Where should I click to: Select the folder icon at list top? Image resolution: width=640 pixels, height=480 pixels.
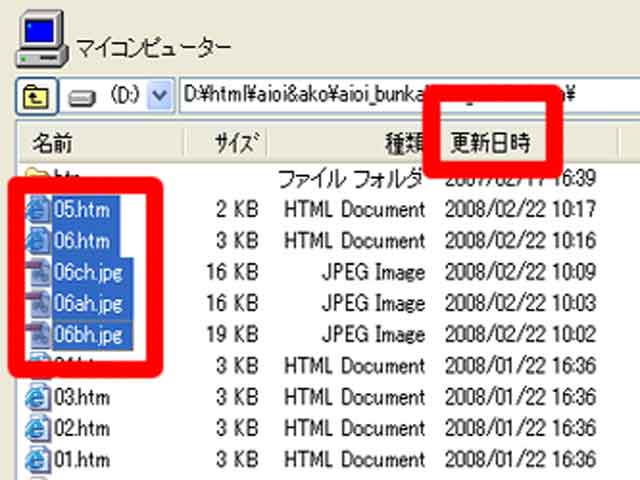37,176
